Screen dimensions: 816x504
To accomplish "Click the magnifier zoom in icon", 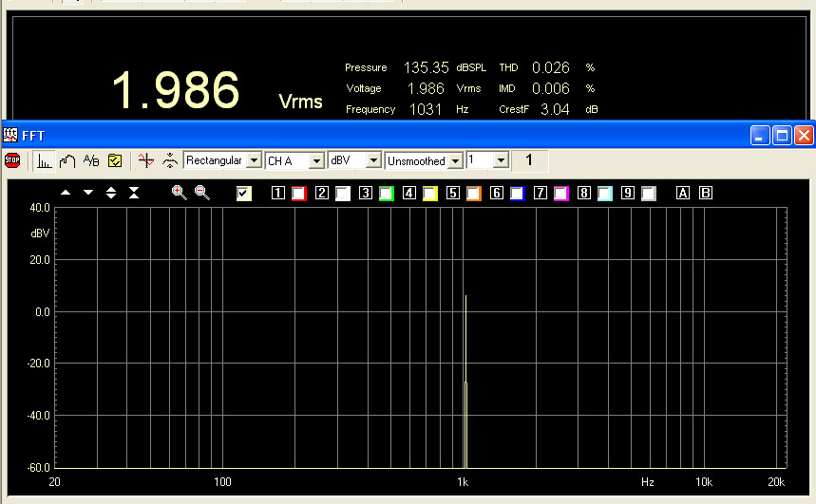I will click(179, 193).
